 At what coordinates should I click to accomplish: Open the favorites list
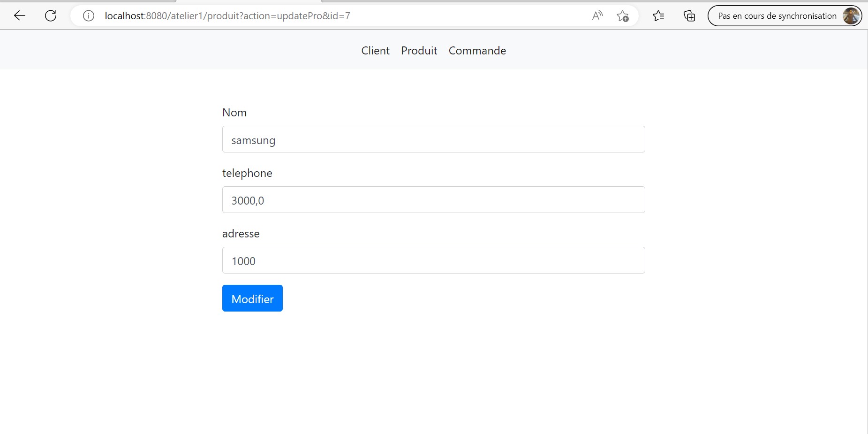(x=658, y=15)
